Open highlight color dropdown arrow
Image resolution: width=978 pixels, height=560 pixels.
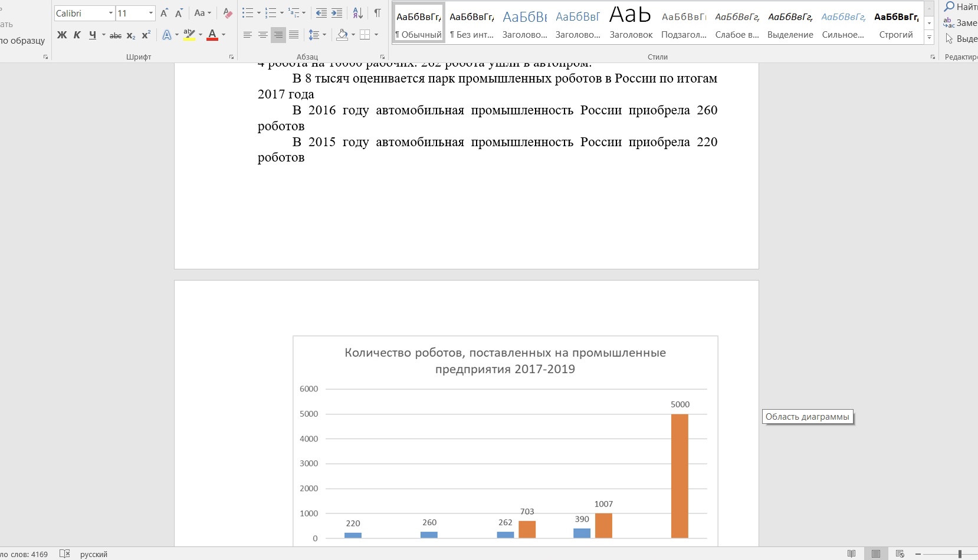[x=200, y=35]
